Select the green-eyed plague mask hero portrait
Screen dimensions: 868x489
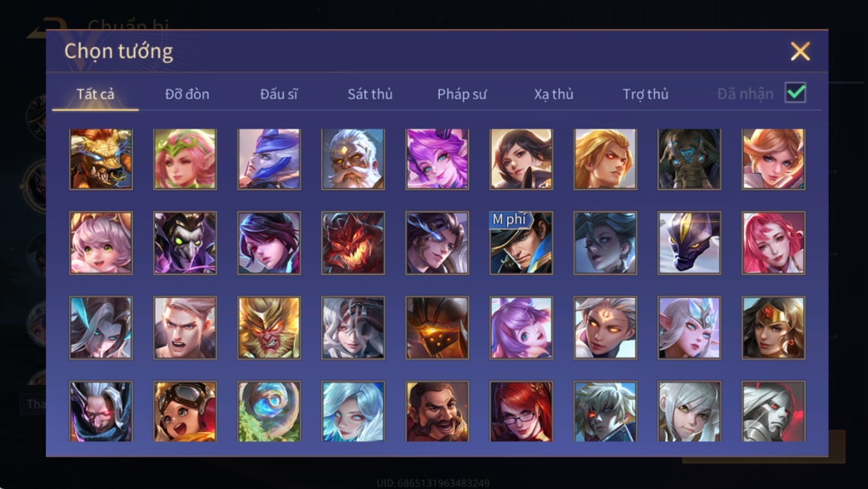pyautogui.click(x=185, y=243)
